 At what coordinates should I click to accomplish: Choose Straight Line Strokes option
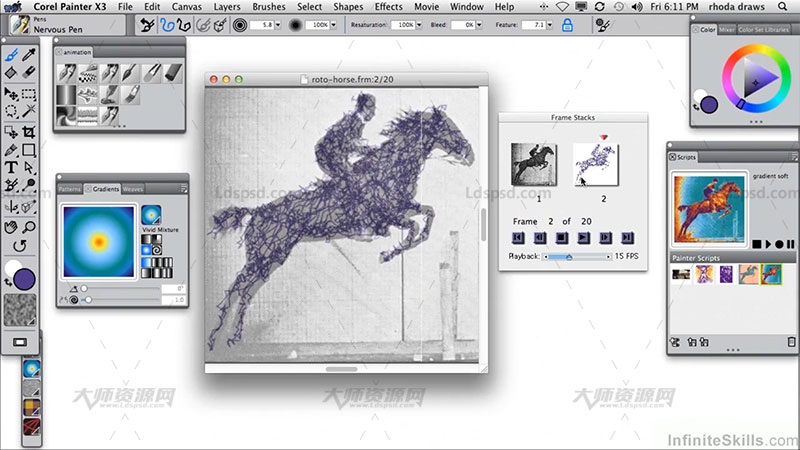coord(184,25)
